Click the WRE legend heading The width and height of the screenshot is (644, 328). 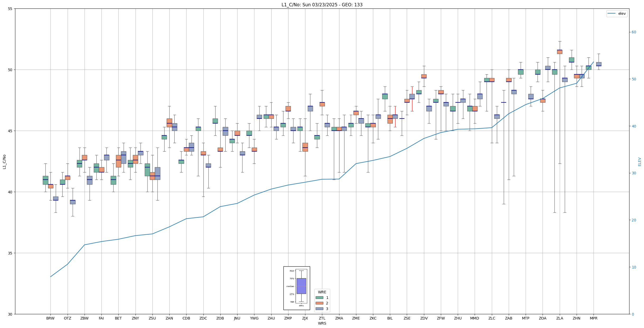click(x=322, y=292)
